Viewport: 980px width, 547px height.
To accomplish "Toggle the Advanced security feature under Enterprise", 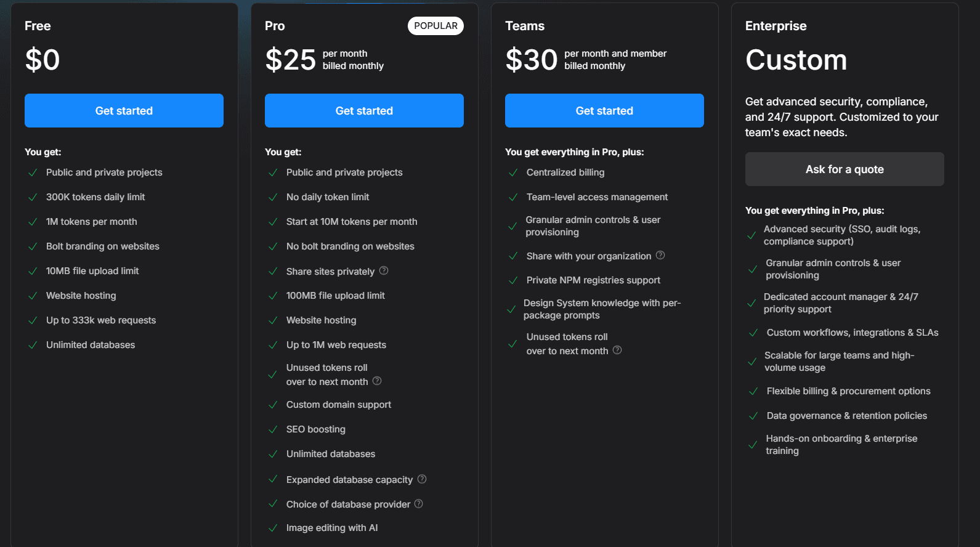I will coord(841,235).
